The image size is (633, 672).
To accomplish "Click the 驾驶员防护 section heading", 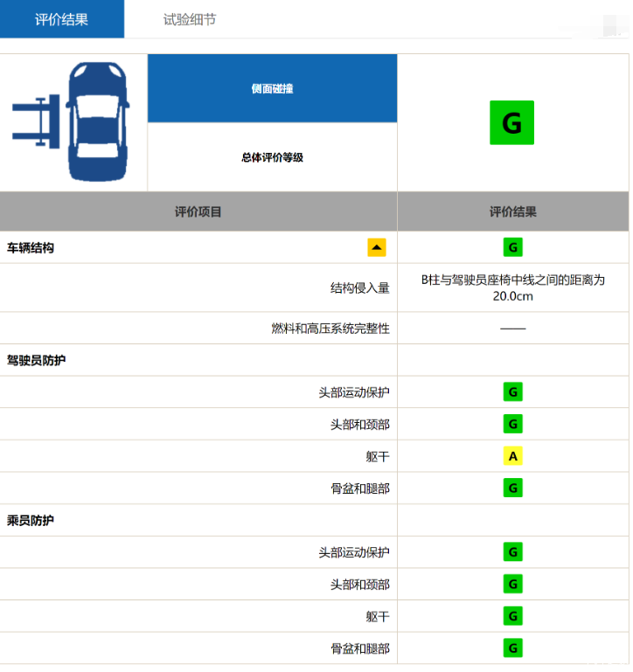I will pyautogui.click(x=36, y=360).
